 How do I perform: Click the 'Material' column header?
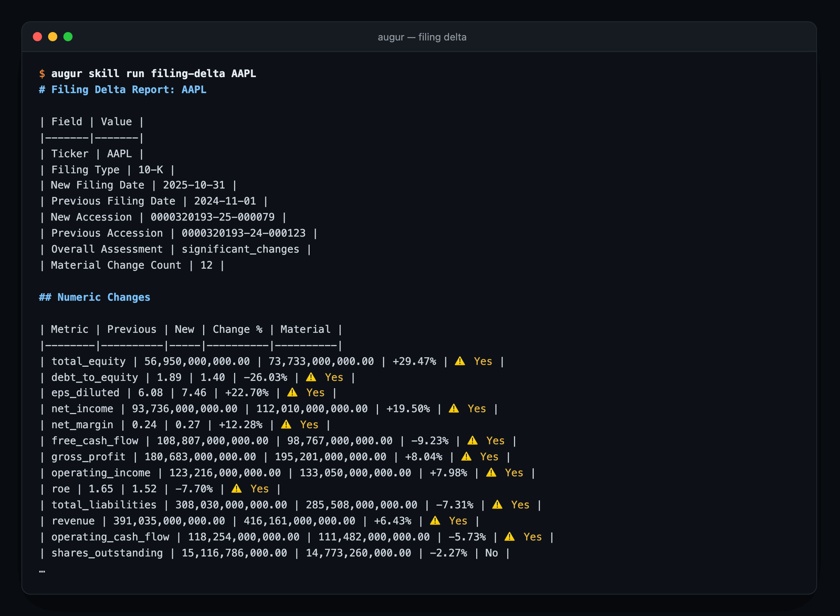click(306, 330)
